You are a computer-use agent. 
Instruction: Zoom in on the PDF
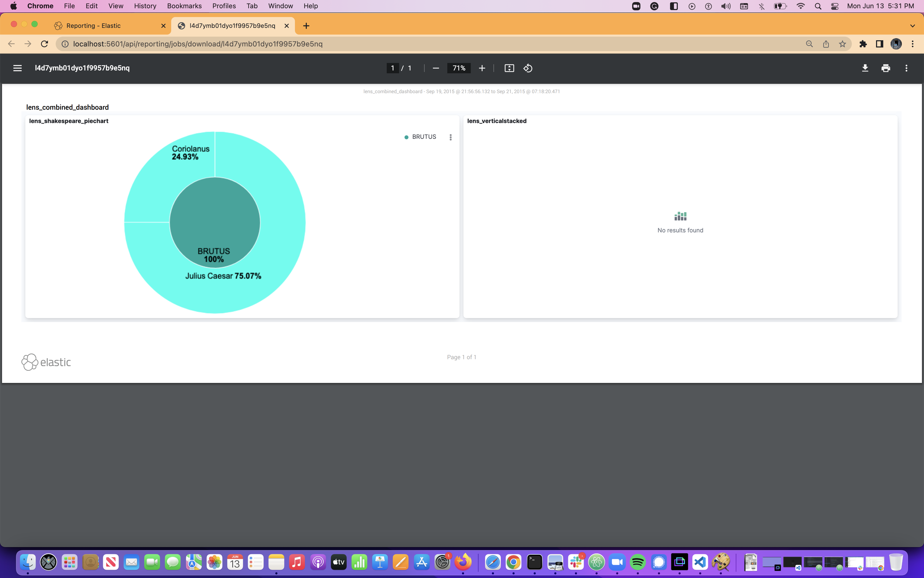(482, 68)
